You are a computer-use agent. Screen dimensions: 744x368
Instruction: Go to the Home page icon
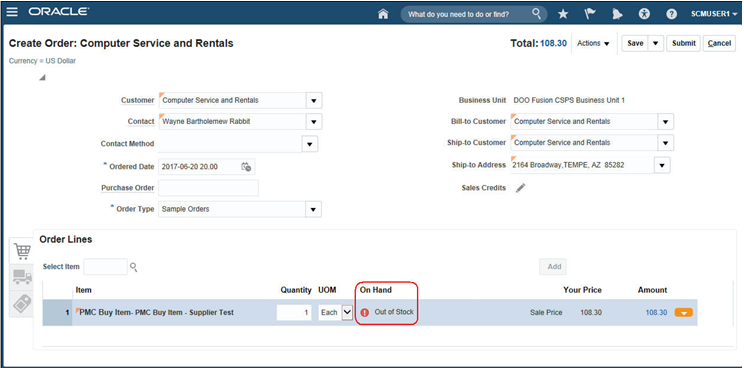[x=383, y=14]
